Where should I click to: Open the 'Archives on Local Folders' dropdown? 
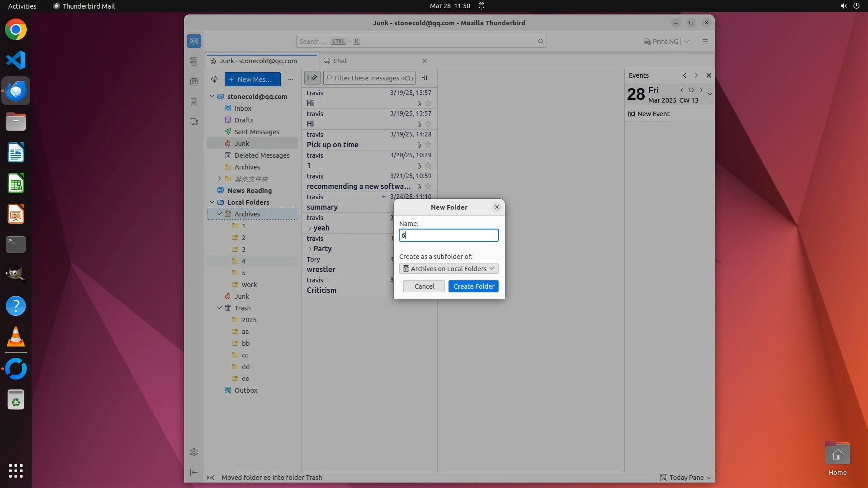click(x=448, y=269)
